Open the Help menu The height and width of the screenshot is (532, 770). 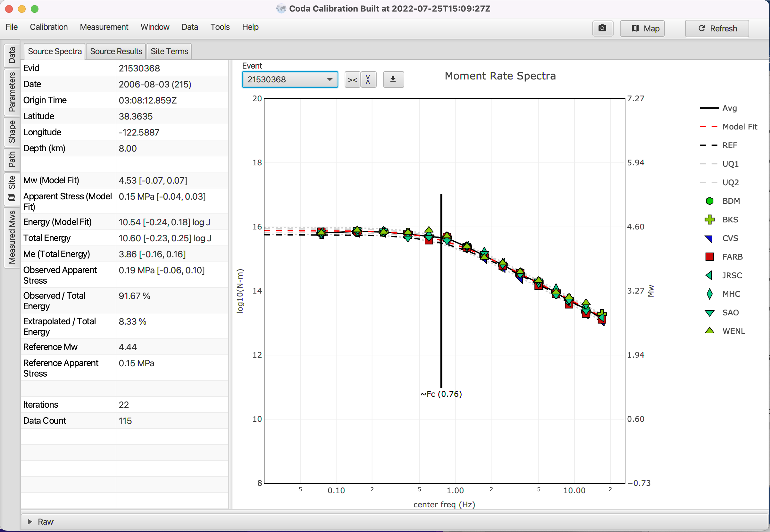point(250,27)
